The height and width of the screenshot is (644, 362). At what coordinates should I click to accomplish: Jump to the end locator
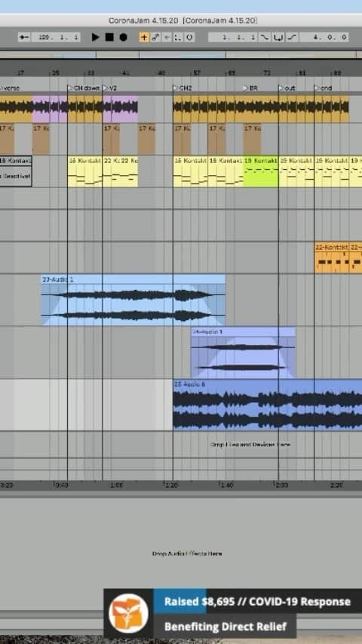pos(323,88)
